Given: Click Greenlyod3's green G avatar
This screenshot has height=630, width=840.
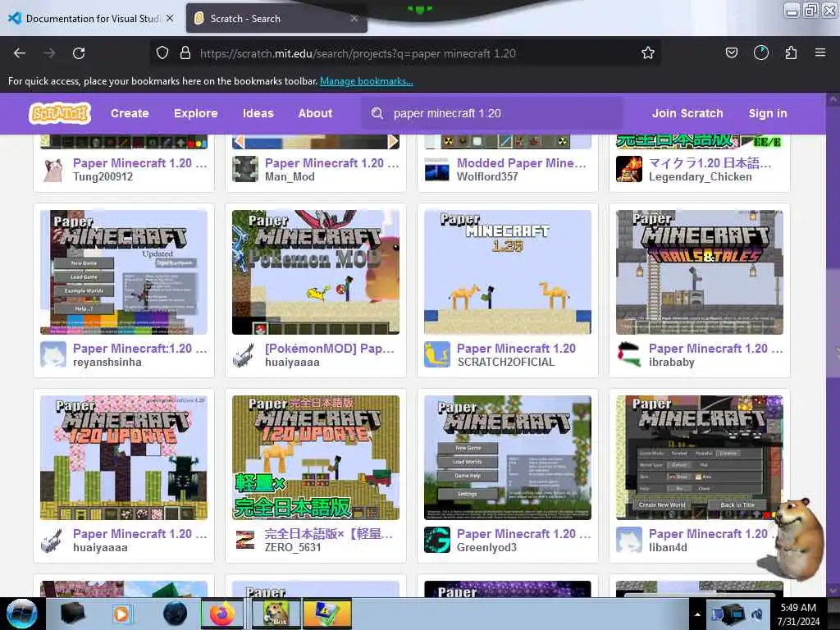Looking at the screenshot, I should [436, 540].
